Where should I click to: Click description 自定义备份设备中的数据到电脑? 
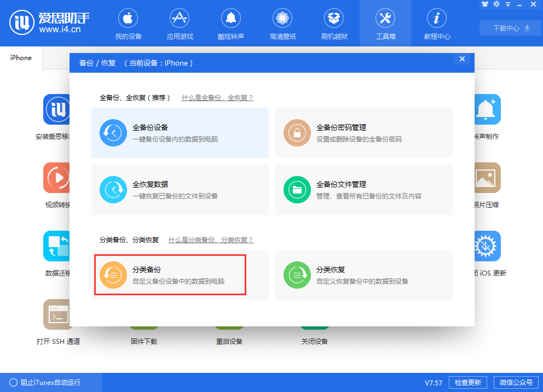coord(178,281)
